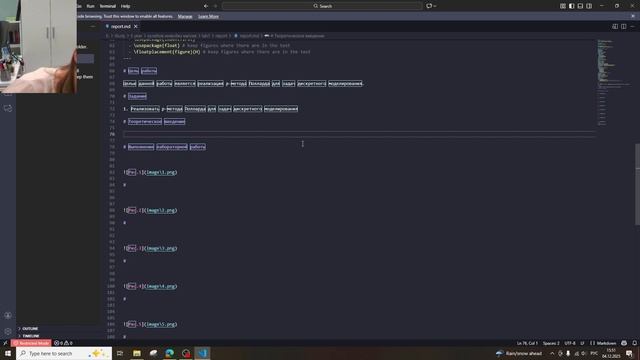640x360 pixels.
Task: Click Spaces: 2 indentation setting
Action: 551,343
